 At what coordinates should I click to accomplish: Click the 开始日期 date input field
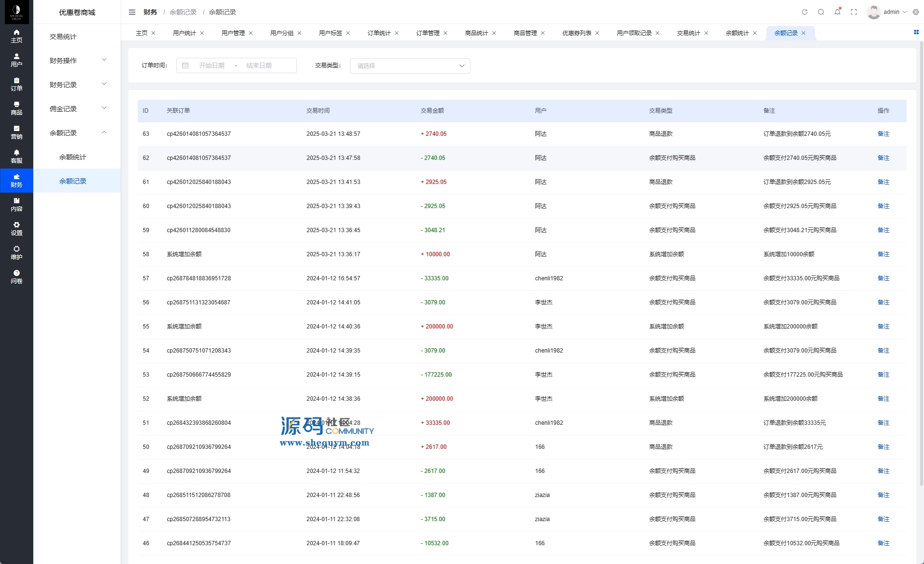[212, 66]
